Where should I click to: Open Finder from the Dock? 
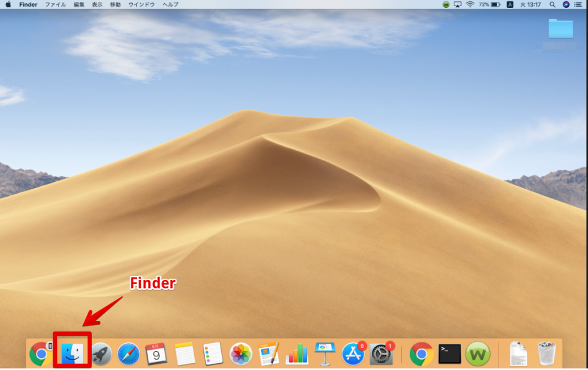click(x=72, y=353)
